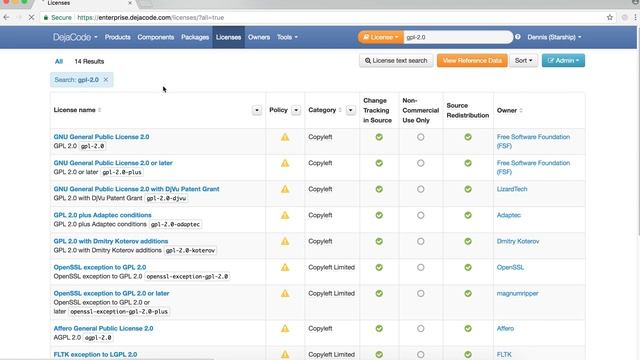Click Source Redistribution checkmark for OpenSSL owner row
640x360 pixels.
pos(468,268)
